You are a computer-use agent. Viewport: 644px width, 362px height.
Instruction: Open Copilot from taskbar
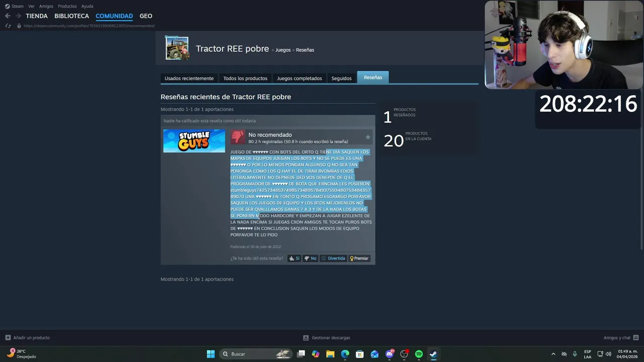coord(315,354)
